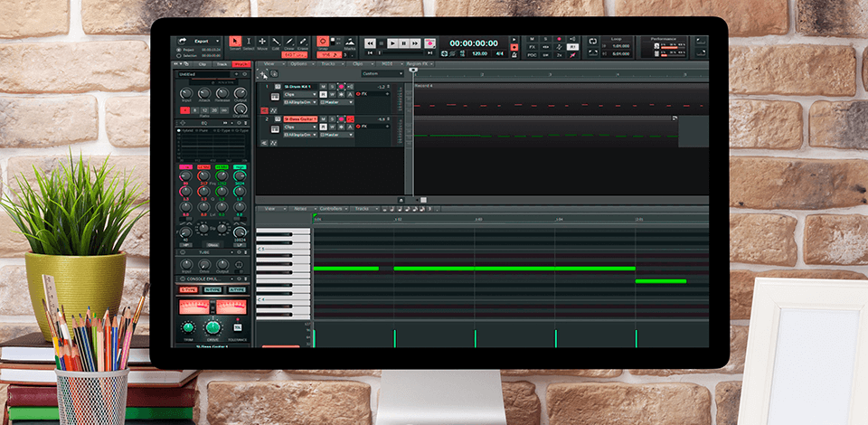Select the N-Type console emulator button

[x=212, y=289]
